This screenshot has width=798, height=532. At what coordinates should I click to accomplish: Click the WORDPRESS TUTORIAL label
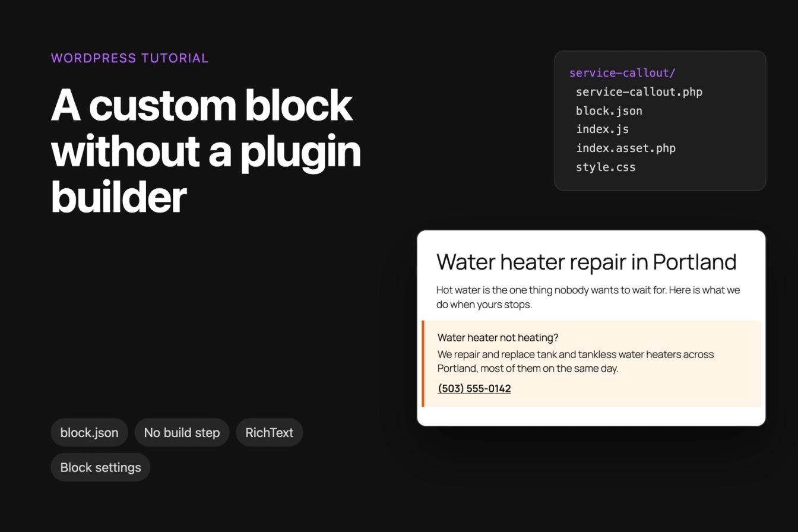coord(130,58)
